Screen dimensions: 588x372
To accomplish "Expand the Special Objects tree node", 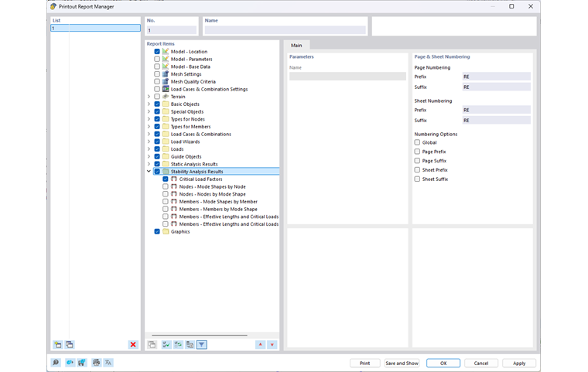I will coord(149,111).
